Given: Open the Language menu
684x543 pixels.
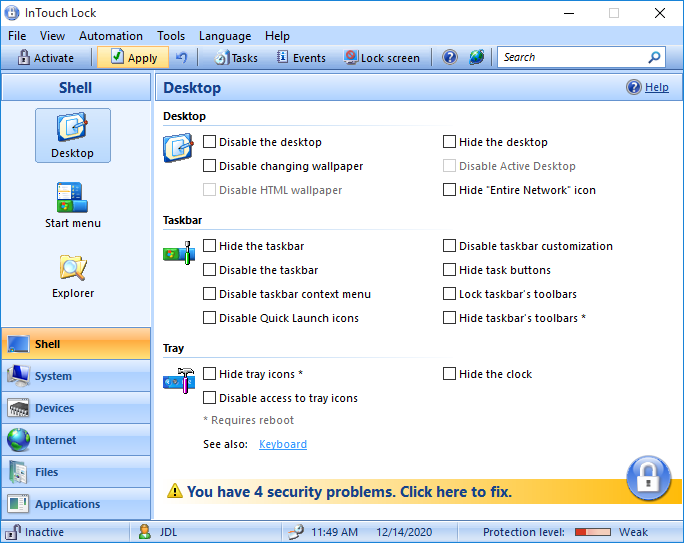Looking at the screenshot, I should [x=225, y=36].
